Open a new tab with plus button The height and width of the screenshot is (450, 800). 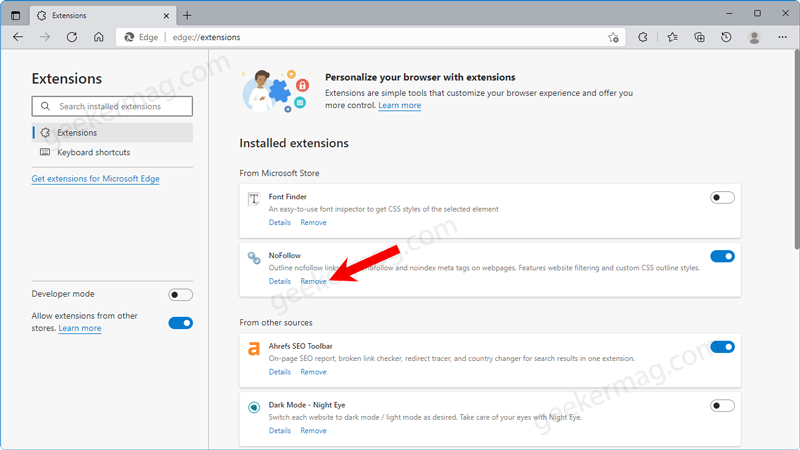(x=187, y=15)
